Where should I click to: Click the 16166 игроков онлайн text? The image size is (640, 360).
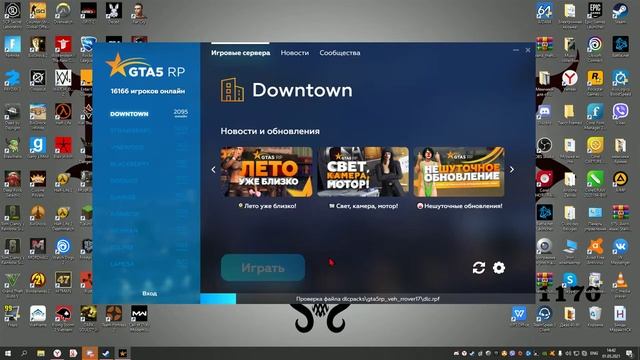(148, 91)
